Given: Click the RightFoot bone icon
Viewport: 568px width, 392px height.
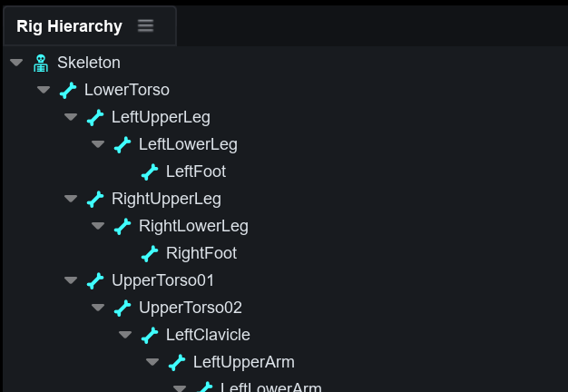Looking at the screenshot, I should [150, 253].
